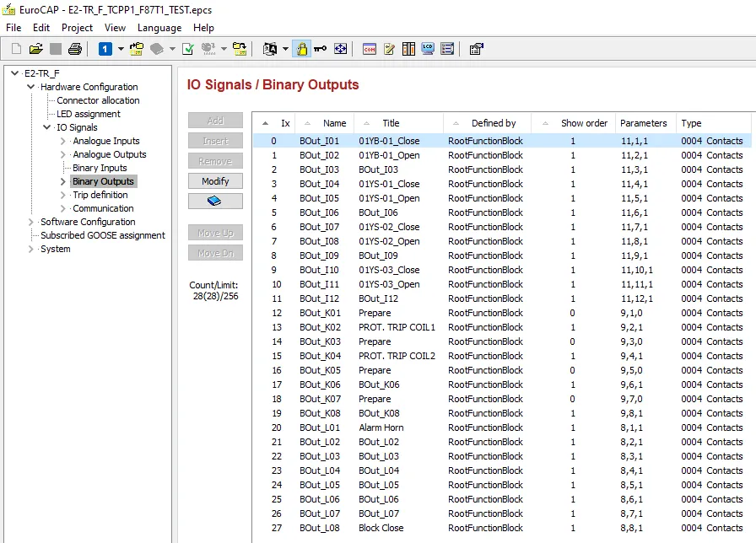This screenshot has height=543, width=756.
Task: Open the Project menu
Action: 77,28
